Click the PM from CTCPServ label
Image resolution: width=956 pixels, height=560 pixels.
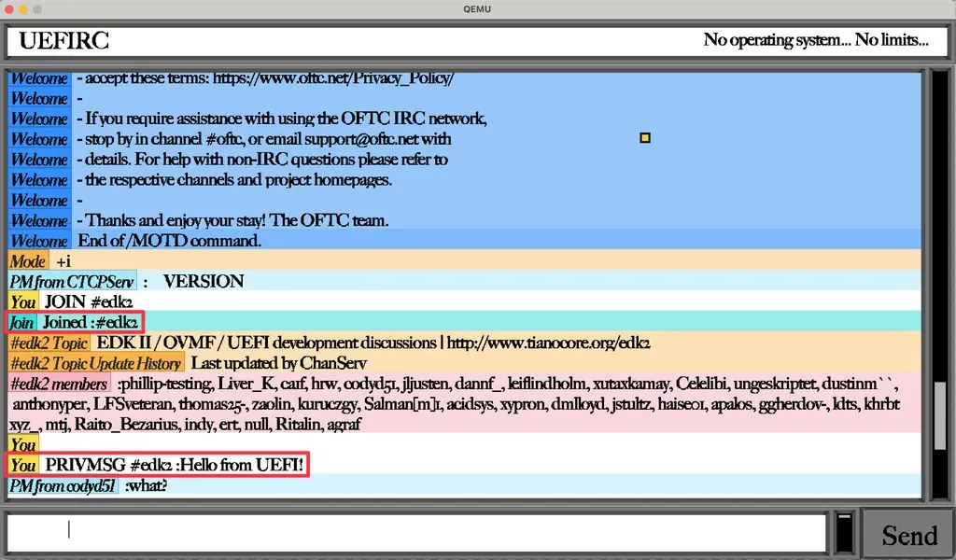pos(72,282)
